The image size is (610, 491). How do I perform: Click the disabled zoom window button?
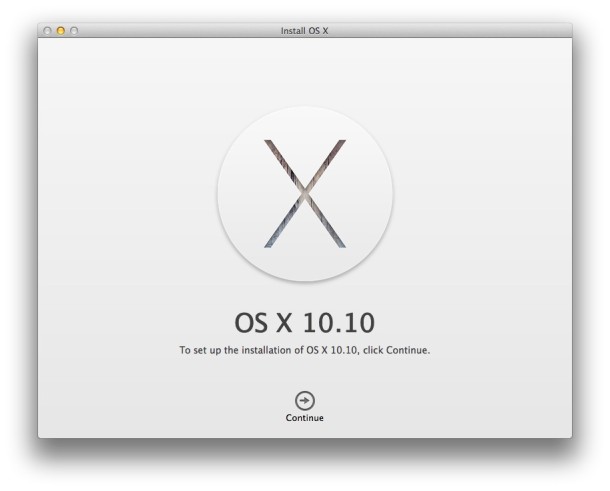click(74, 30)
